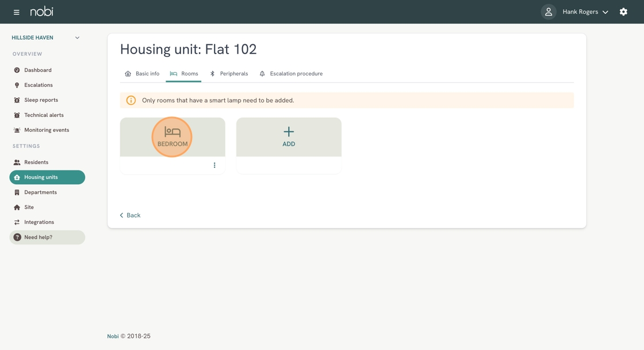
Task: Add a new room with ADD
Action: (x=289, y=137)
